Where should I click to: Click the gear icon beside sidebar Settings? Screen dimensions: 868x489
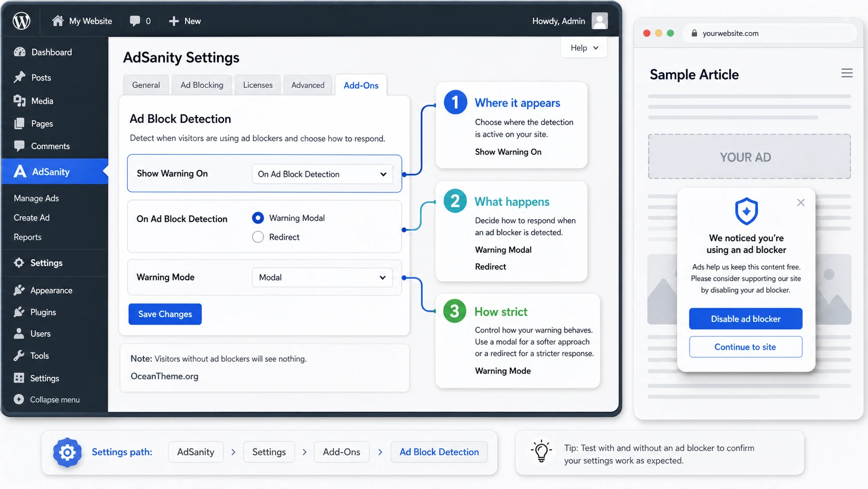click(19, 263)
